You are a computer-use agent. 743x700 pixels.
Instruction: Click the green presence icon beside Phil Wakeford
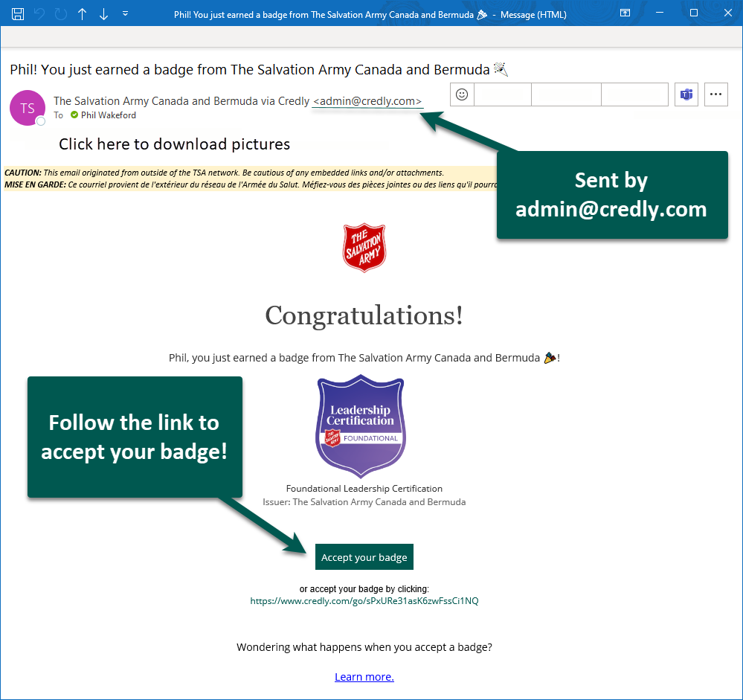coord(74,115)
